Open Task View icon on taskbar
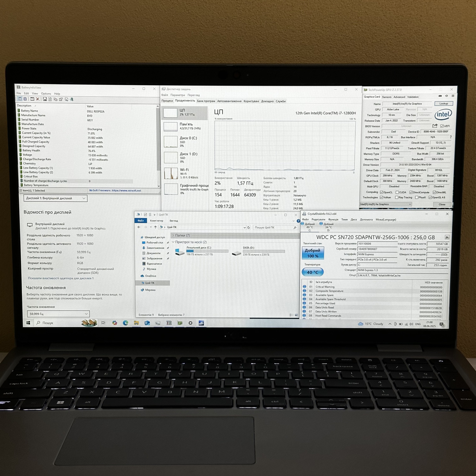Image resolution: width=476 pixels, height=476 pixels. tap(103, 323)
